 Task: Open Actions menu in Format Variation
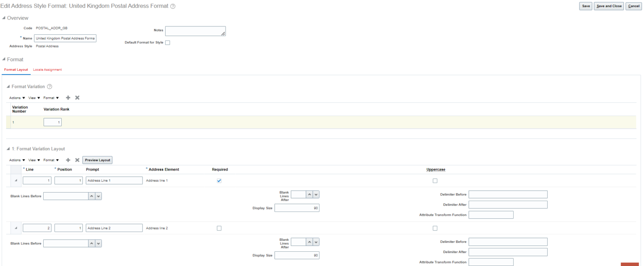17,98
